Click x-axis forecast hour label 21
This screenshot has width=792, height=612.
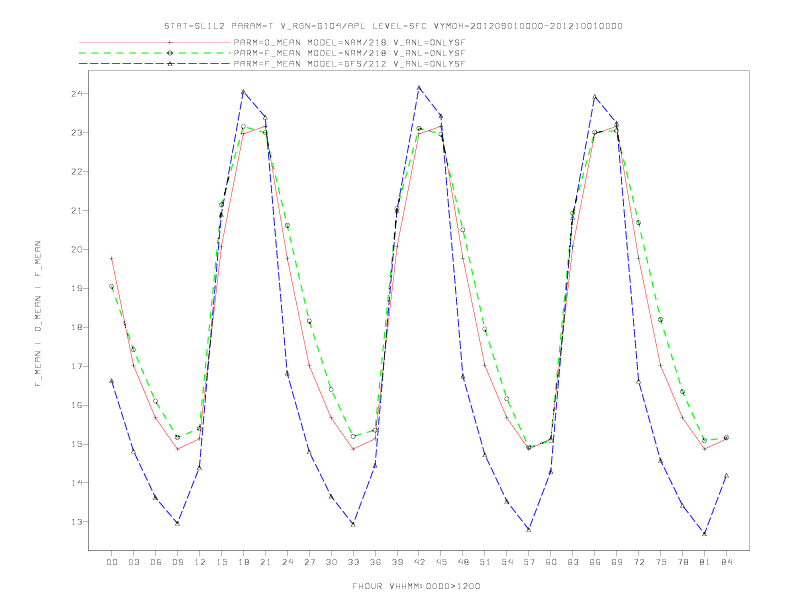click(265, 562)
